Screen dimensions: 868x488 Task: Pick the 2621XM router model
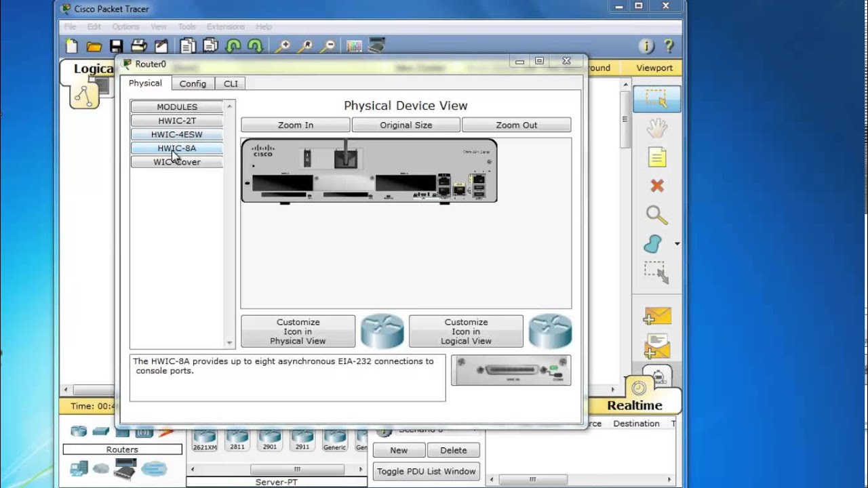(x=205, y=440)
